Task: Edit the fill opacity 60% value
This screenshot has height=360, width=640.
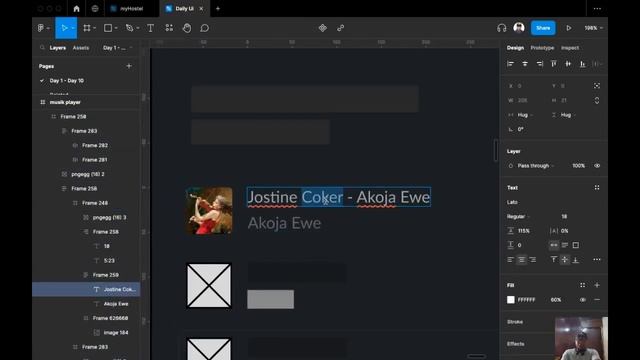Action: [556, 300]
